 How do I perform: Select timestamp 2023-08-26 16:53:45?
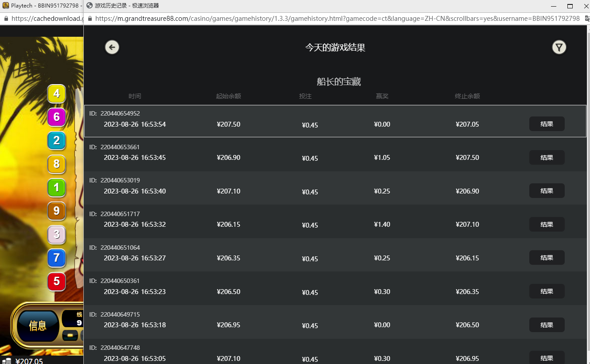click(x=135, y=158)
